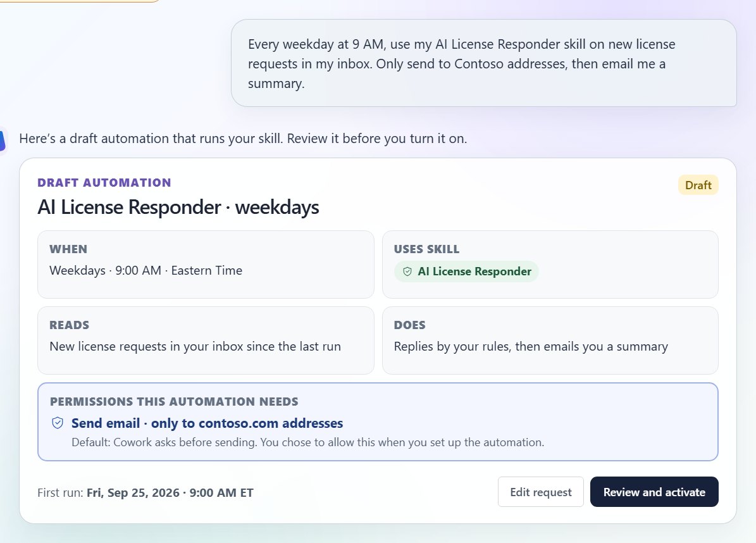Click the Draft status badge
Screen dimensions: 756x543
[x=698, y=185]
